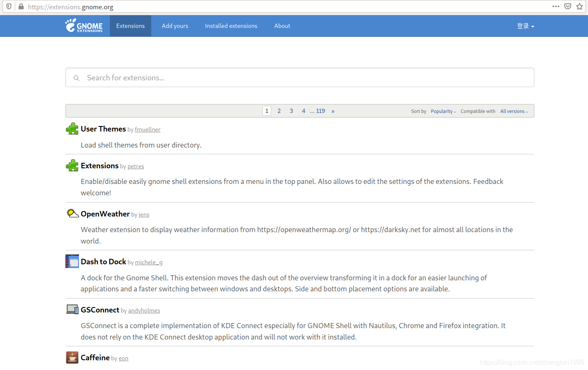Click the GNOME Extensions logo
588x370 pixels.
pyautogui.click(x=84, y=26)
